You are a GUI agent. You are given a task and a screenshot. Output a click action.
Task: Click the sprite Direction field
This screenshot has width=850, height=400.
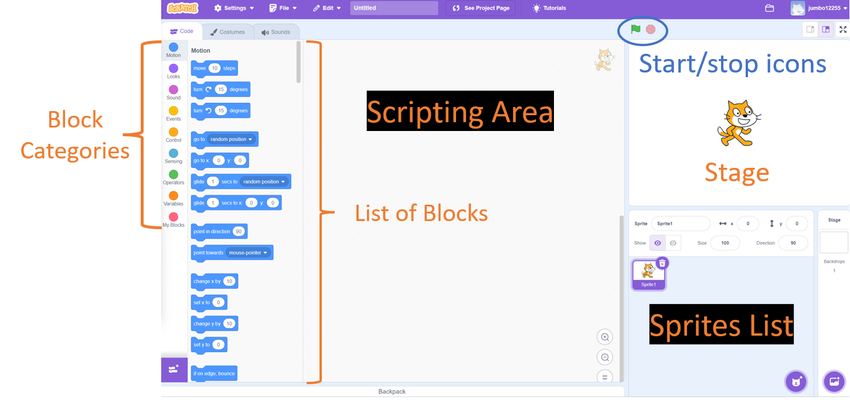pyautogui.click(x=793, y=243)
